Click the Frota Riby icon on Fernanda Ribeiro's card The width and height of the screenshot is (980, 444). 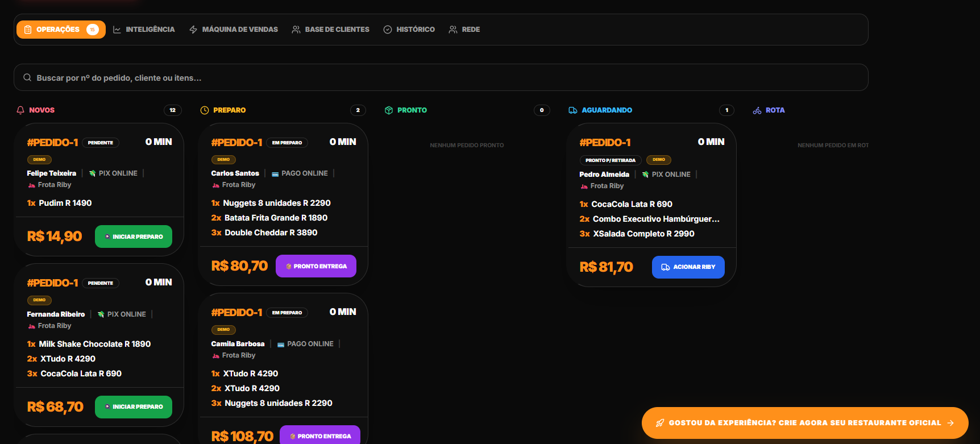(32, 326)
